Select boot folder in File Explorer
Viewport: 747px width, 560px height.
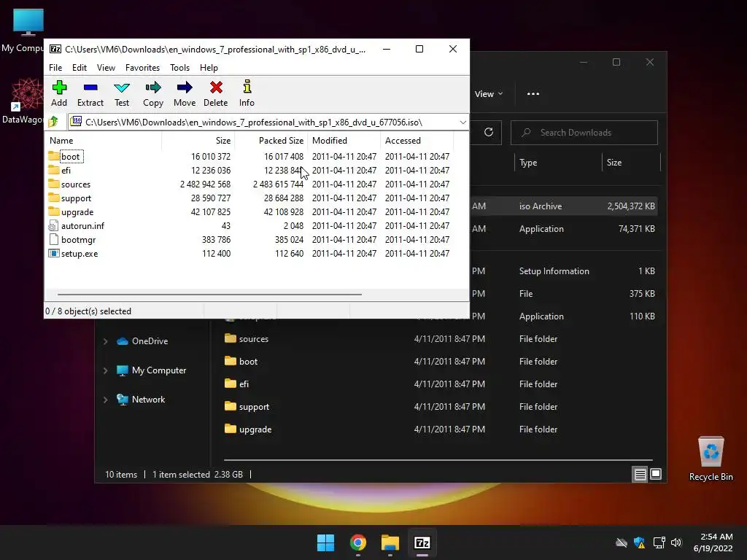point(441,362)
